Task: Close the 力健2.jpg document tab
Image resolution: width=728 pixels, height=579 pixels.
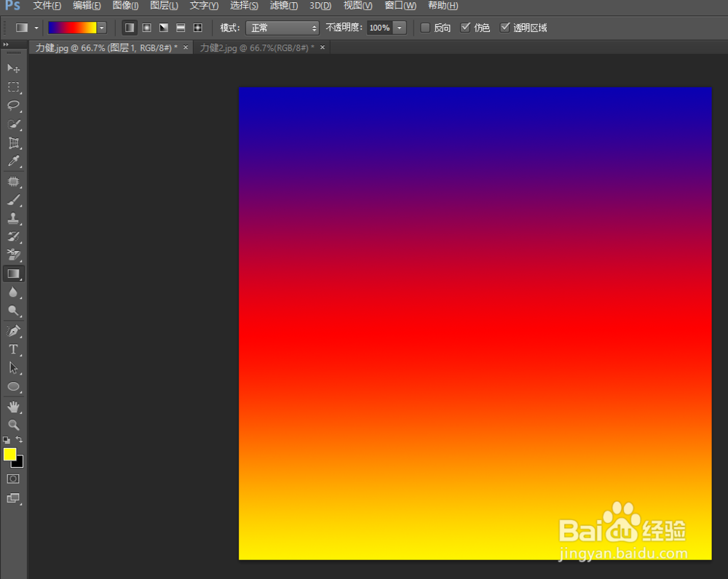Action: click(323, 47)
